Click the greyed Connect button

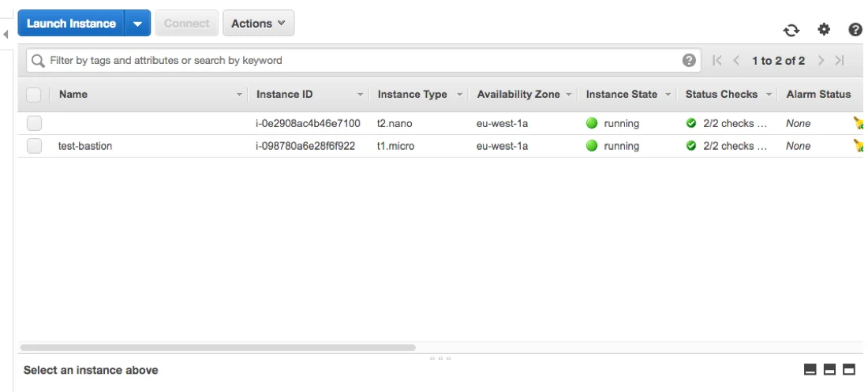click(x=186, y=23)
